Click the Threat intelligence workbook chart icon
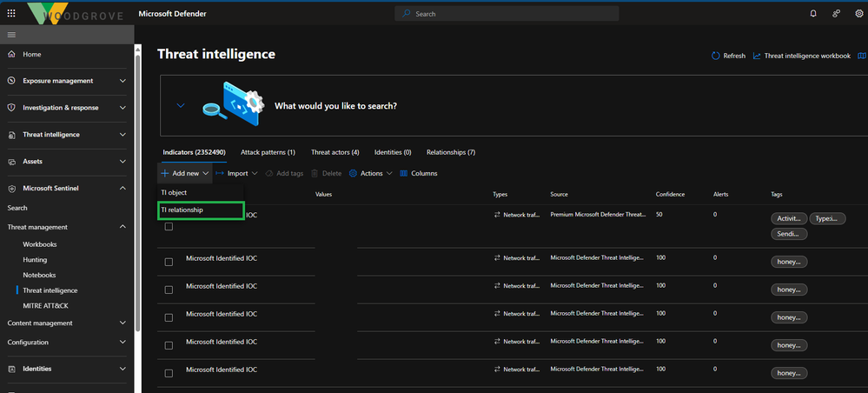 coord(757,56)
